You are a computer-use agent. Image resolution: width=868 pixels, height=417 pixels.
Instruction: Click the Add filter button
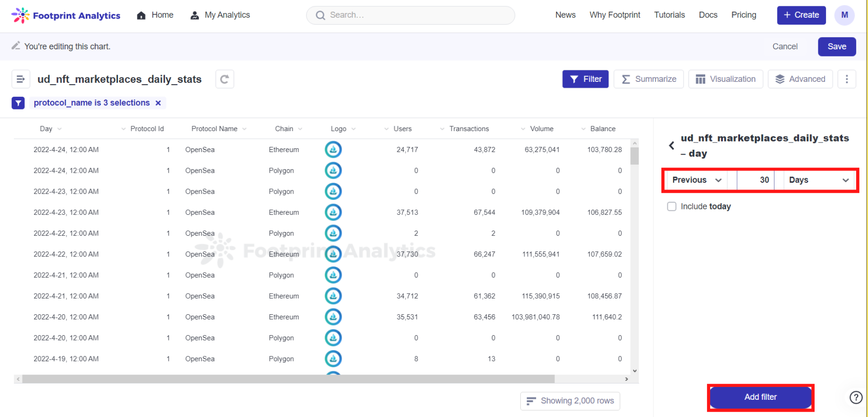tap(760, 397)
